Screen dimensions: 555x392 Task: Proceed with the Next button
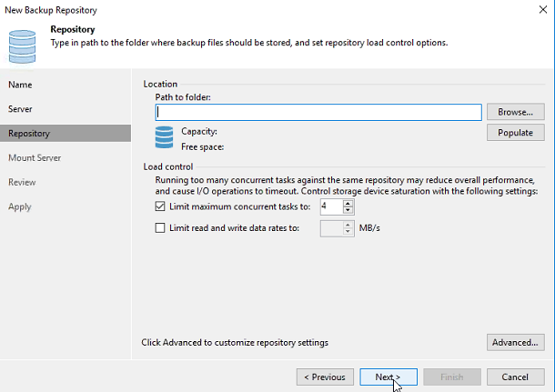388,377
